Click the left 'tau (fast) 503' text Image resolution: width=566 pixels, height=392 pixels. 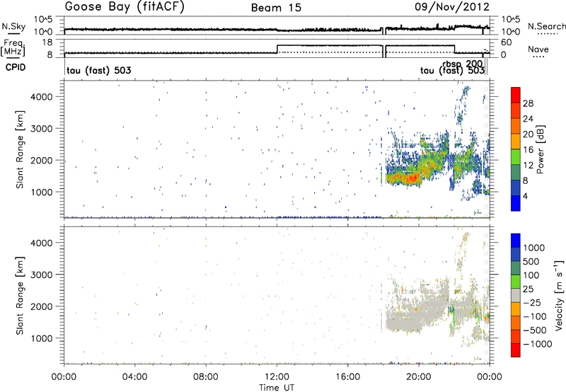point(99,70)
